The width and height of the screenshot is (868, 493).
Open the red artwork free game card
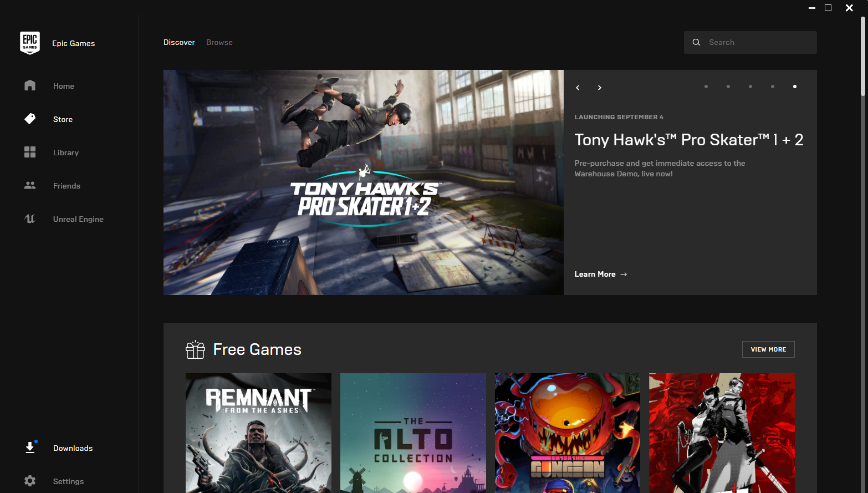(722, 433)
